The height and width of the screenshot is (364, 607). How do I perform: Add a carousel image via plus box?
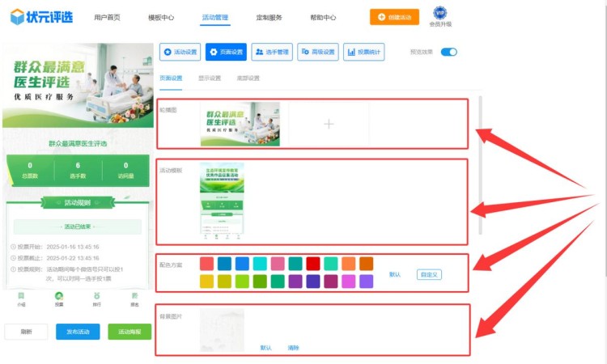(x=329, y=124)
